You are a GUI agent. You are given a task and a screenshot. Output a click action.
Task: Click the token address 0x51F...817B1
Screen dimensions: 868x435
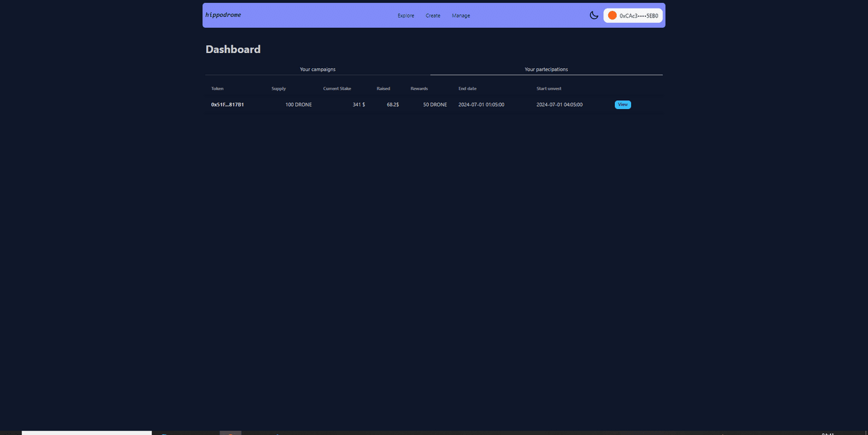pyautogui.click(x=227, y=104)
